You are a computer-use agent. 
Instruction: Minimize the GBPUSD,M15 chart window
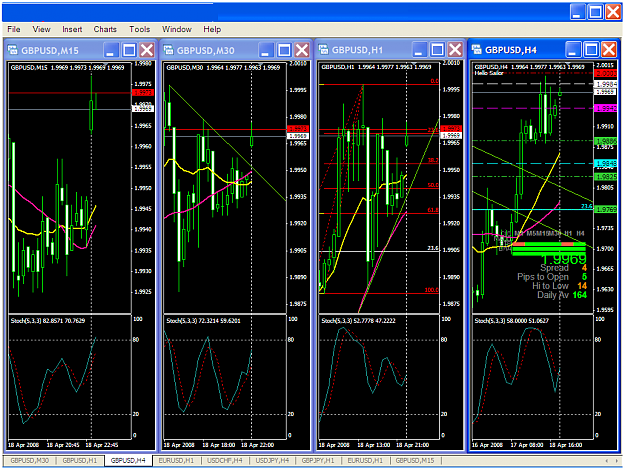pos(110,50)
